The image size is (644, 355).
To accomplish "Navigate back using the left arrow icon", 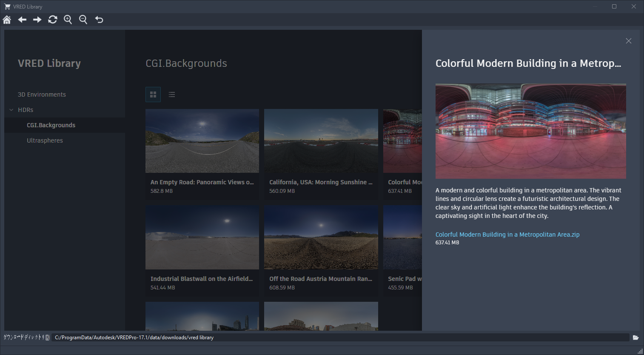I will tap(22, 19).
